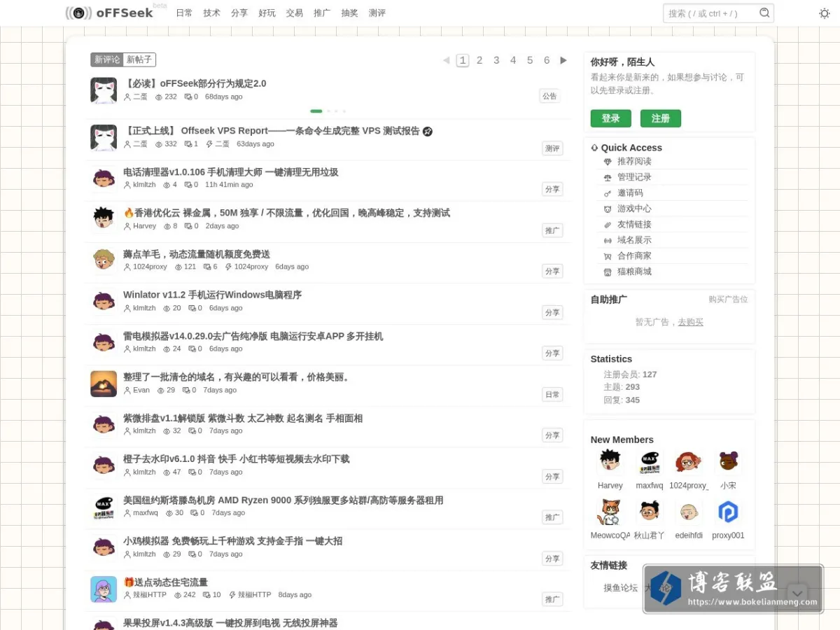The height and width of the screenshot is (630, 840).
Task: Switch to the 新帖子 sort toggle
Action: [139, 59]
